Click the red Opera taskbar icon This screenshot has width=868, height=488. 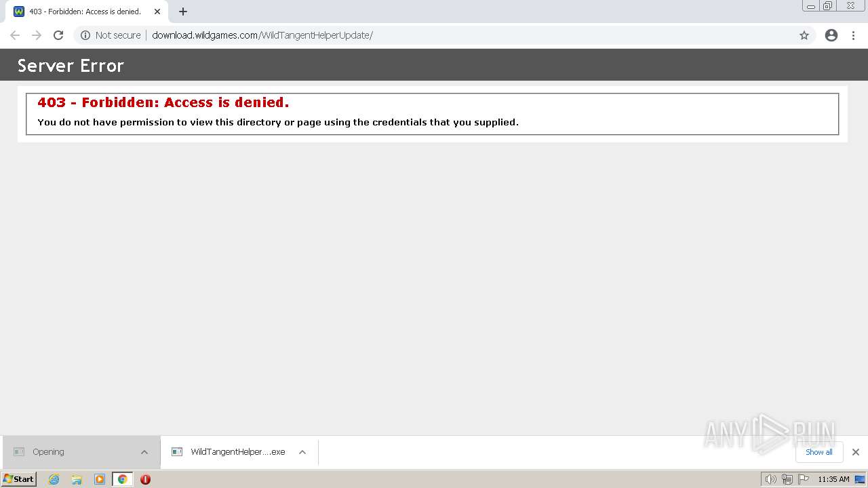pyautogui.click(x=145, y=479)
